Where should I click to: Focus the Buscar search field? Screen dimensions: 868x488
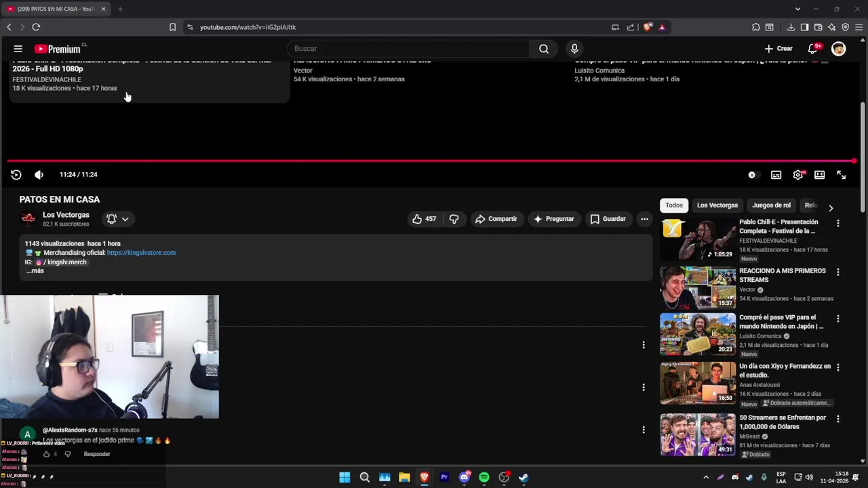tap(408, 49)
